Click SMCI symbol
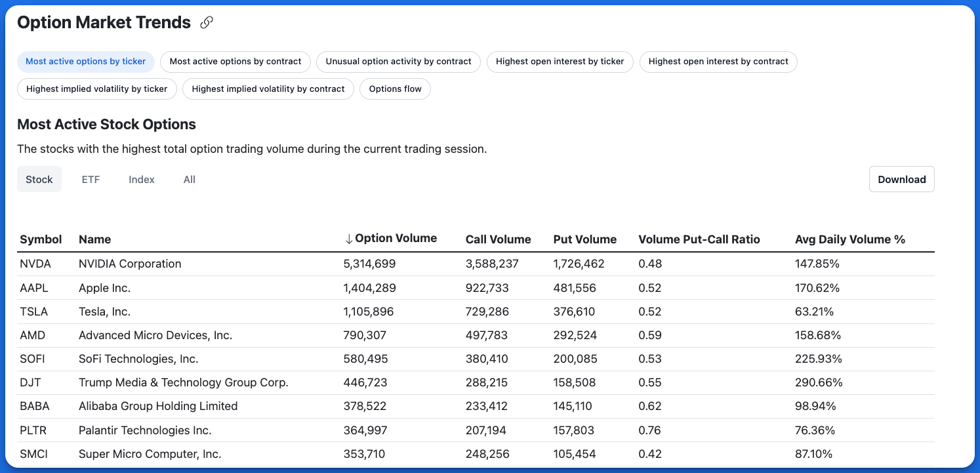Screen dimensions: 980x473 pos(33,454)
